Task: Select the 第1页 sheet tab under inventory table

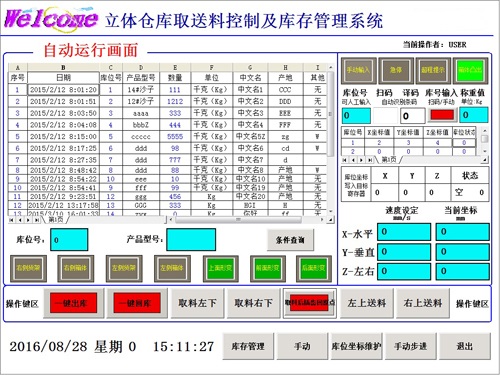Action: 56,220
